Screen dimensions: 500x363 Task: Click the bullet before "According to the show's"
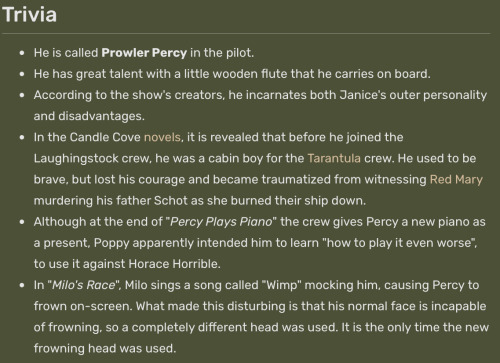22,95
